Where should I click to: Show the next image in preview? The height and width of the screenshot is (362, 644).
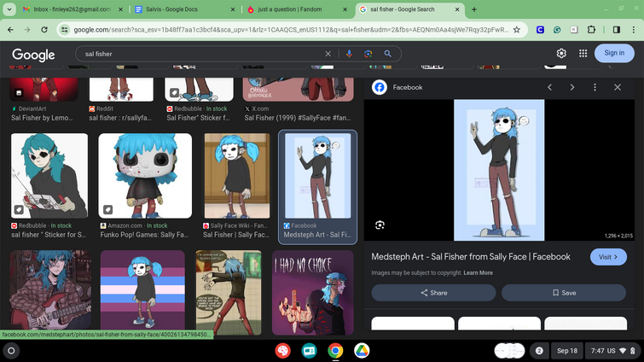pyautogui.click(x=571, y=87)
